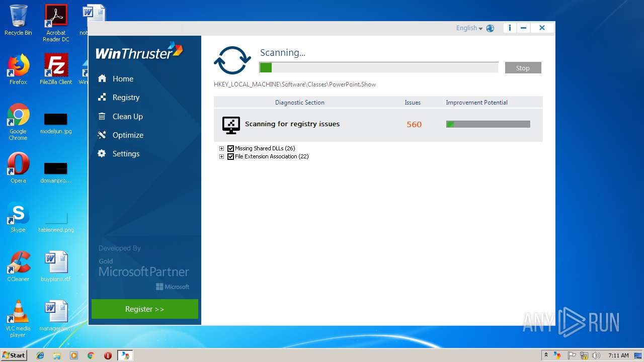
Task: Open the Optimize section
Action: (128, 135)
